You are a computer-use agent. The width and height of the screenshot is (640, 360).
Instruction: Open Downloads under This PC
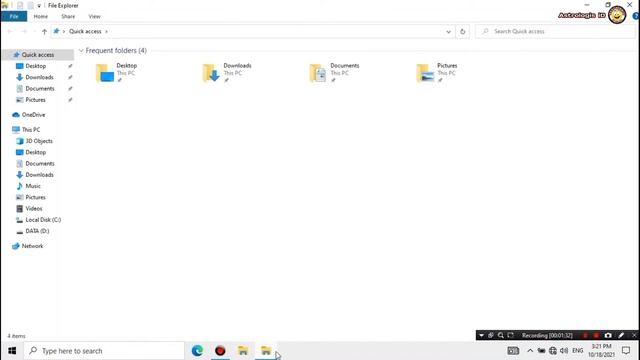point(39,175)
